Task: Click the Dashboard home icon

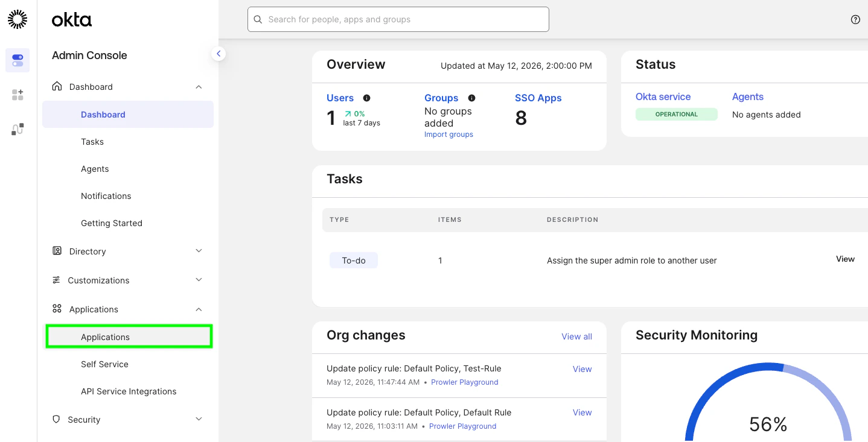Action: pos(57,86)
